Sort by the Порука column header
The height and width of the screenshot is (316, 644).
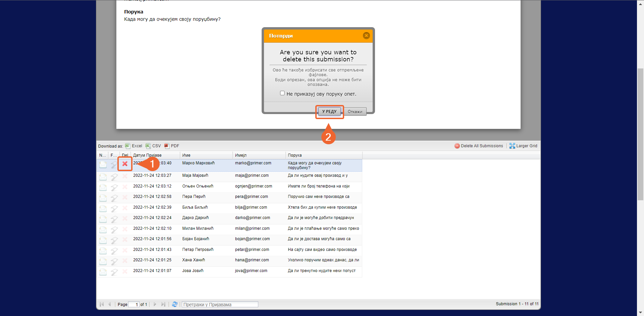tap(324, 155)
